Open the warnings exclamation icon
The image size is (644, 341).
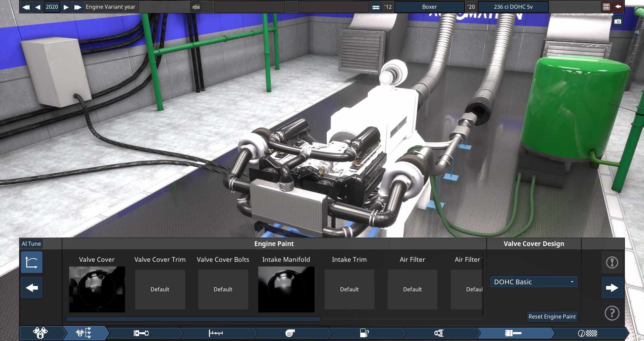612,262
